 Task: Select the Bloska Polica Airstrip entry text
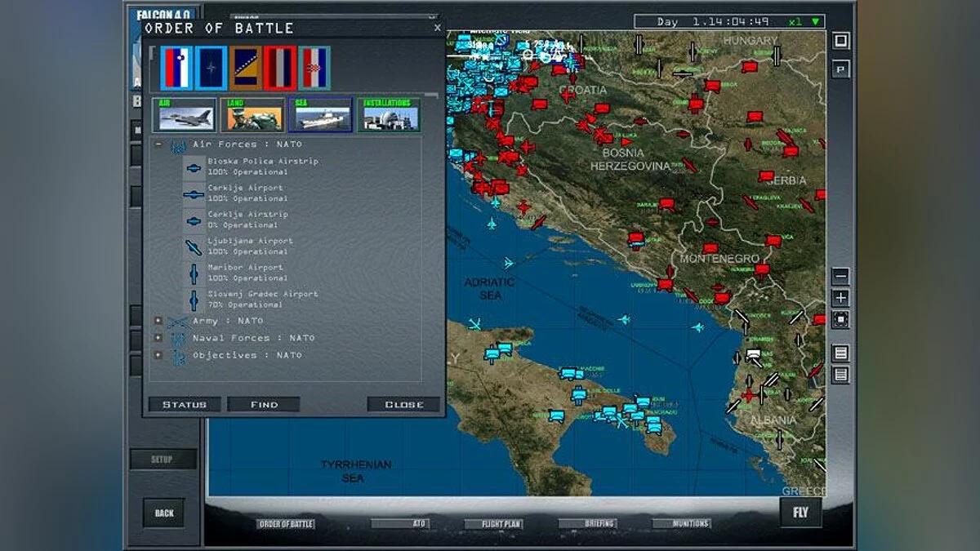coord(263,167)
